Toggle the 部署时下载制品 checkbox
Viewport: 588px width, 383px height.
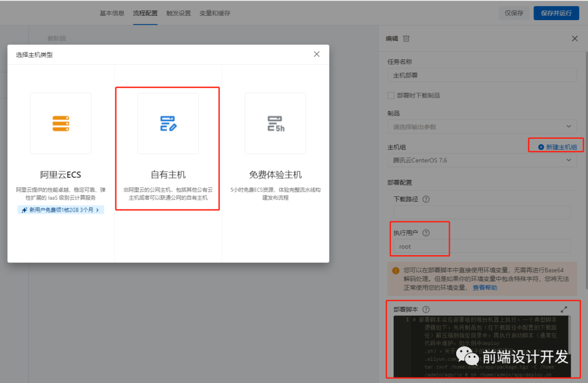pyautogui.click(x=391, y=96)
